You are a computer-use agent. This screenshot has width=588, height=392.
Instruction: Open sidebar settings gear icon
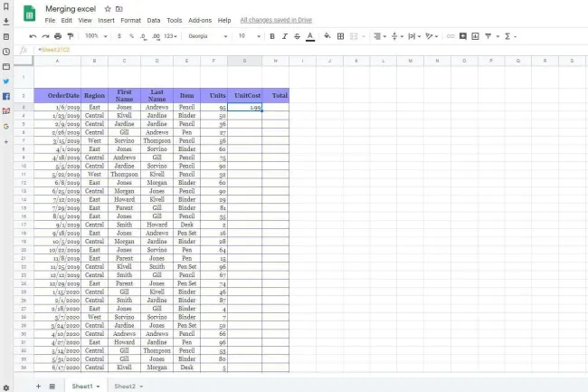(x=6, y=387)
